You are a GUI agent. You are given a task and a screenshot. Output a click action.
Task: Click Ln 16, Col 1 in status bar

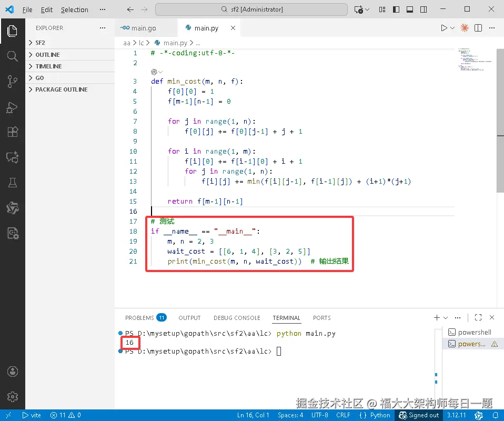[x=253, y=415]
